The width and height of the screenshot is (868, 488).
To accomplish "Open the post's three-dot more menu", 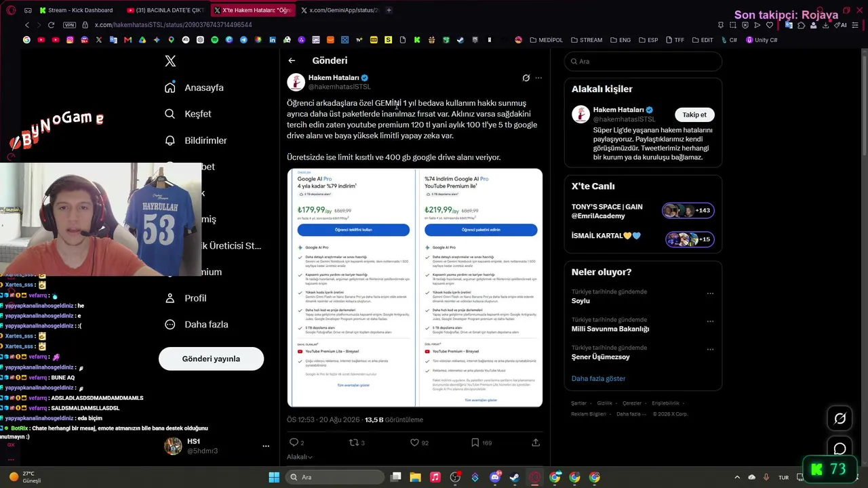I will [538, 78].
